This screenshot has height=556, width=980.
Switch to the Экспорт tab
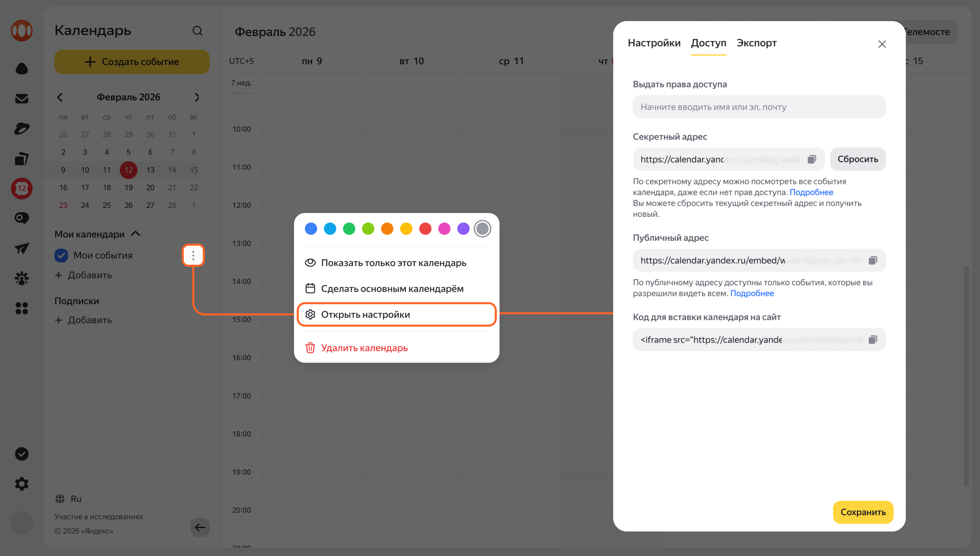(x=756, y=43)
